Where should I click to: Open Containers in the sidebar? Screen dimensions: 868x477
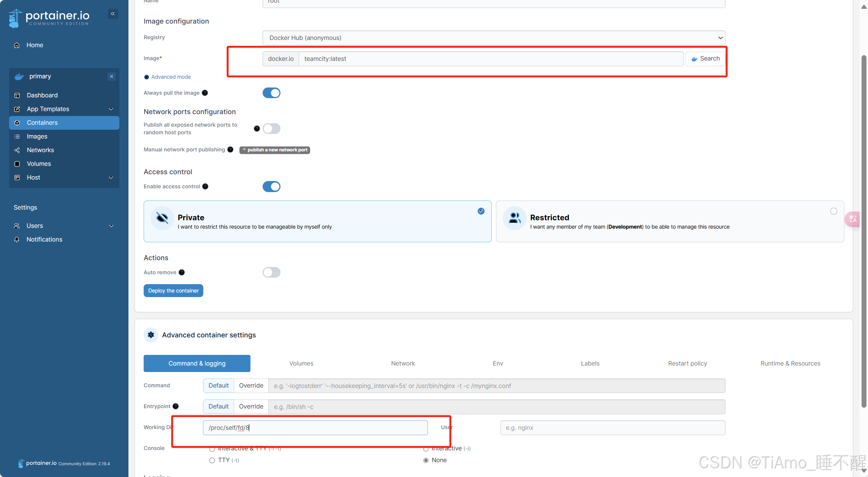64,123
